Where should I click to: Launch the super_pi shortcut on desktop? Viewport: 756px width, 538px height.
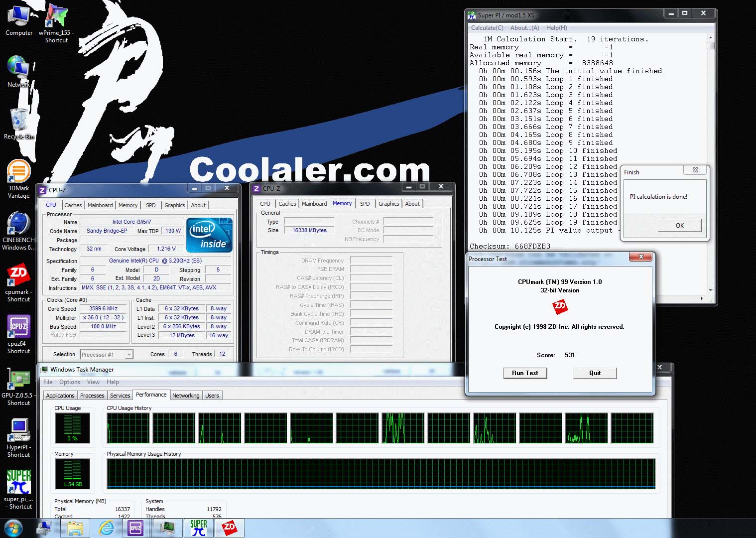point(18,490)
